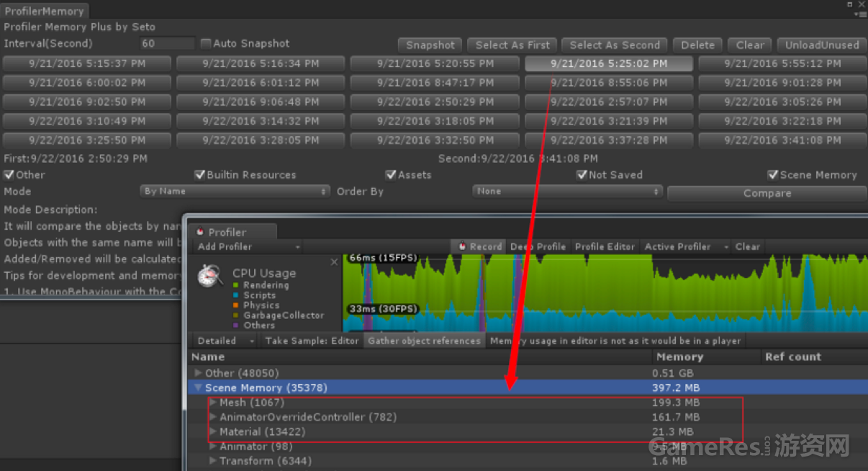Select snapshot 9/21/2016 5:16:34 PM
Image resolution: width=868 pixels, height=471 pixels.
pyautogui.click(x=261, y=63)
